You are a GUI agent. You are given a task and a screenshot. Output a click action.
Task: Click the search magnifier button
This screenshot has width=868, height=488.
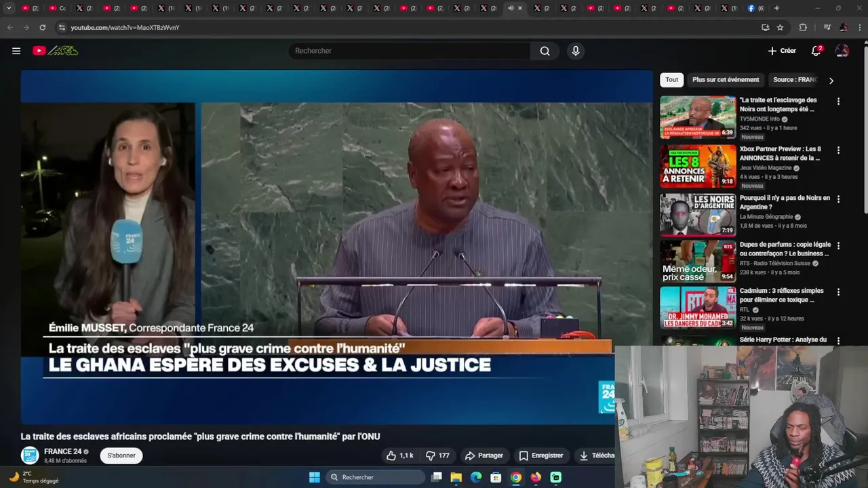coord(545,51)
